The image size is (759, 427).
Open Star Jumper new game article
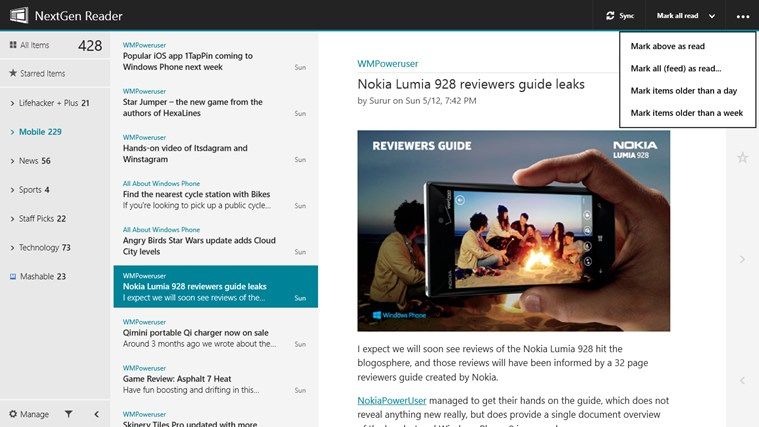pyautogui.click(x=215, y=103)
